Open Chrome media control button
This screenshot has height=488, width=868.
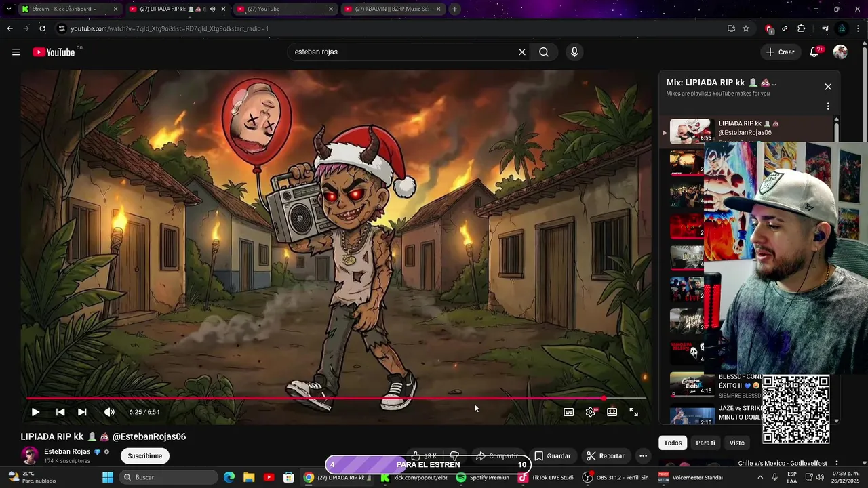(x=825, y=28)
